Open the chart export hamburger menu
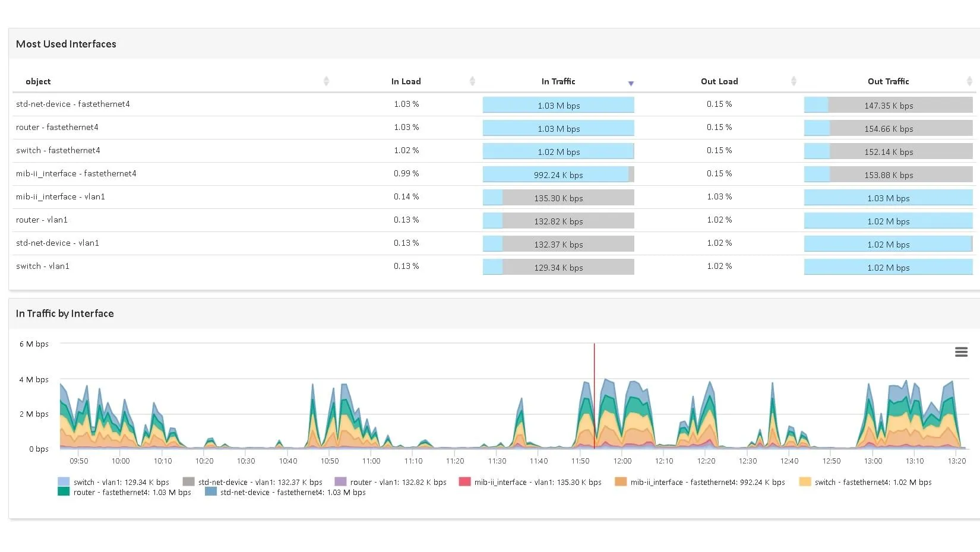Image resolution: width=980 pixels, height=552 pixels. (961, 351)
